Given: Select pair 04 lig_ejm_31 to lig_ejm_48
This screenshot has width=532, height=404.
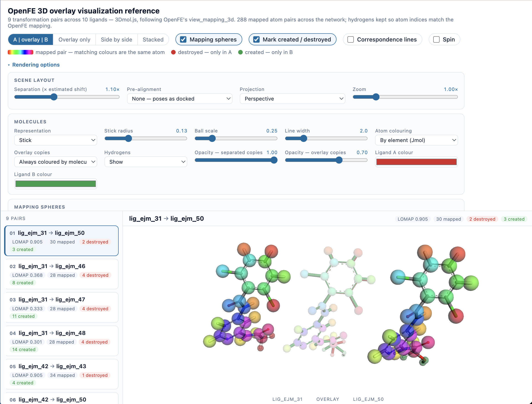Looking at the screenshot, I should 62,341.
